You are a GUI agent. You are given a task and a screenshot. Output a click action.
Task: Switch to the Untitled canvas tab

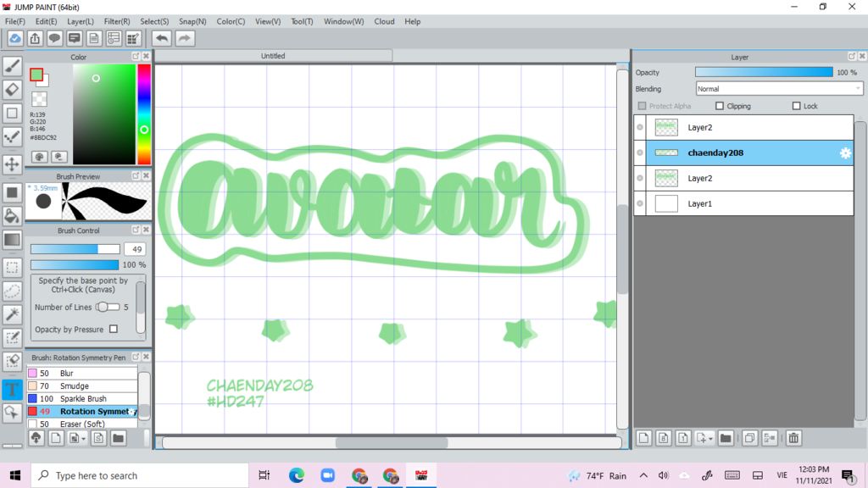(x=274, y=56)
